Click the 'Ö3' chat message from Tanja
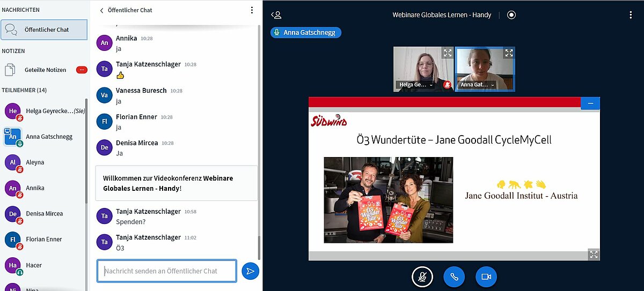 point(120,248)
